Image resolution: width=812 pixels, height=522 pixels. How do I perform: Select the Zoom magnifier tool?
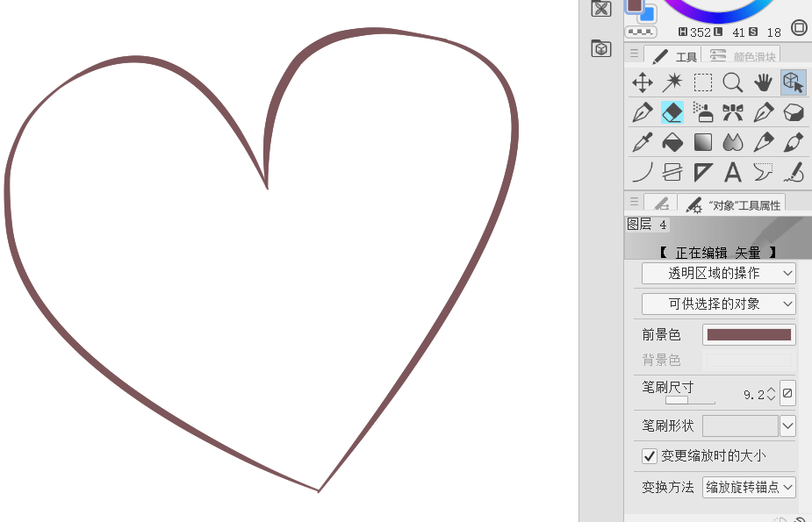(733, 82)
